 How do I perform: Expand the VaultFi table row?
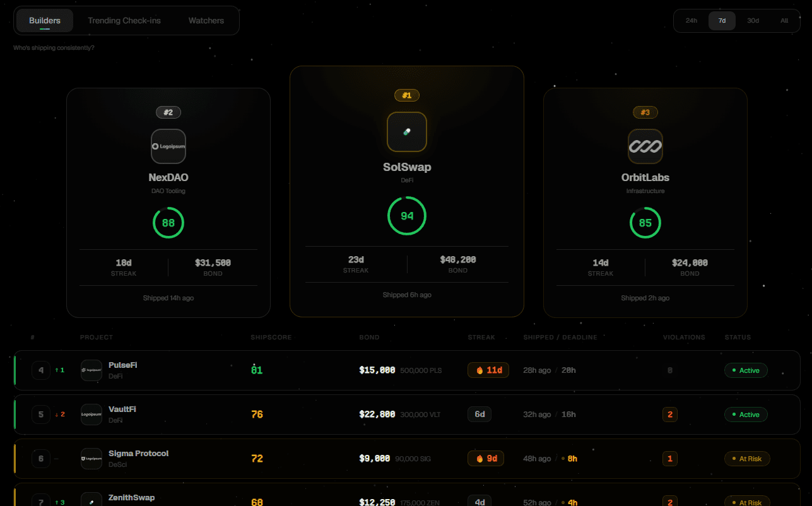point(404,414)
